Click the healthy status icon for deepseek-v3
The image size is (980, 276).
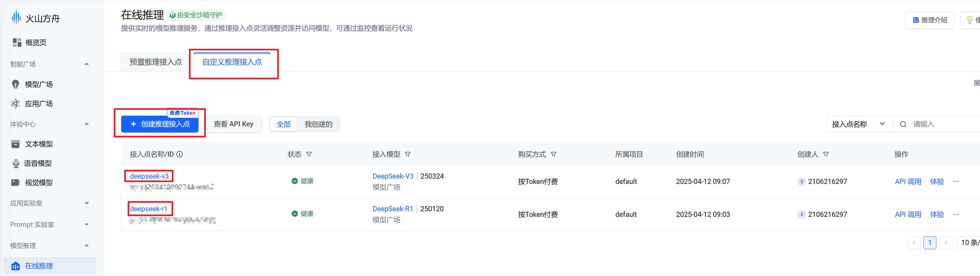295,181
